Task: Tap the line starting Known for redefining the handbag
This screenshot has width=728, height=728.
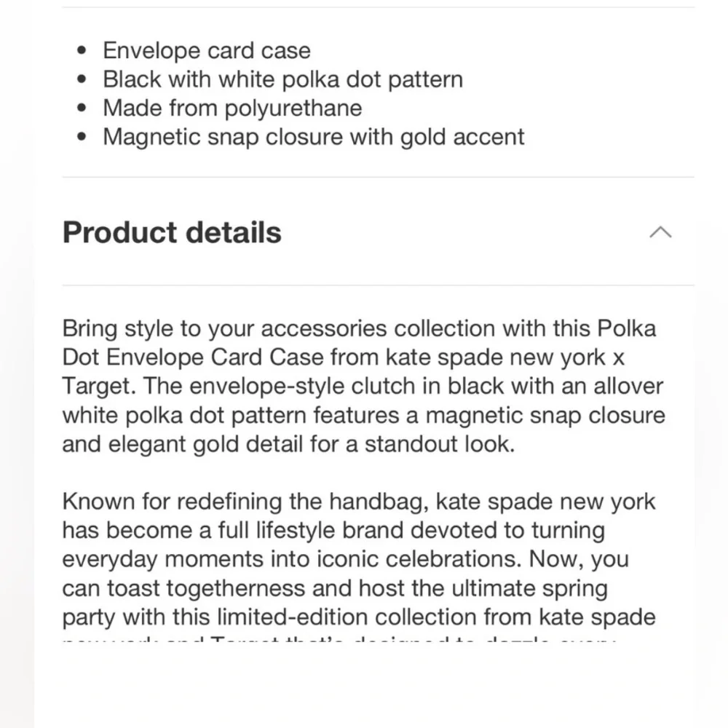Action: pyautogui.click(x=358, y=502)
